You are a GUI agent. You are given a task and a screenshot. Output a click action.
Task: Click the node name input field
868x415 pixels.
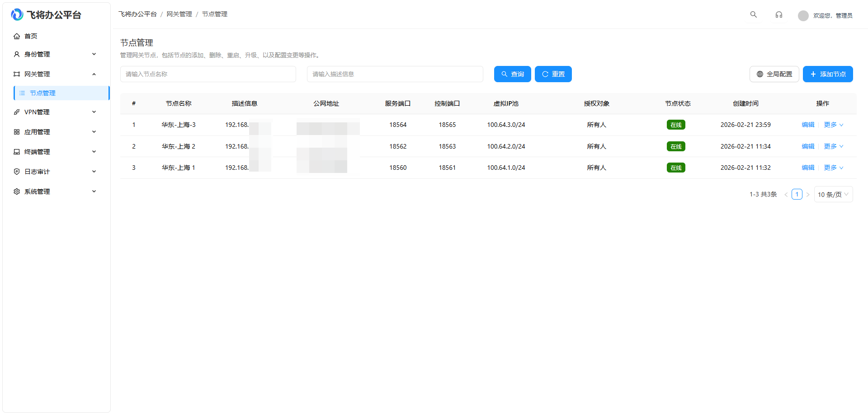(208, 74)
